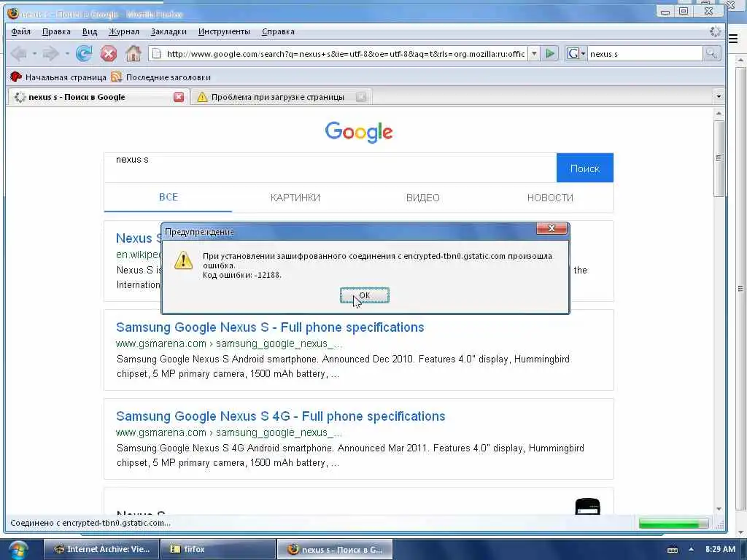This screenshot has height=560, width=747.
Task: Click the page vertical scrollbar thumb
Action: [x=719, y=158]
